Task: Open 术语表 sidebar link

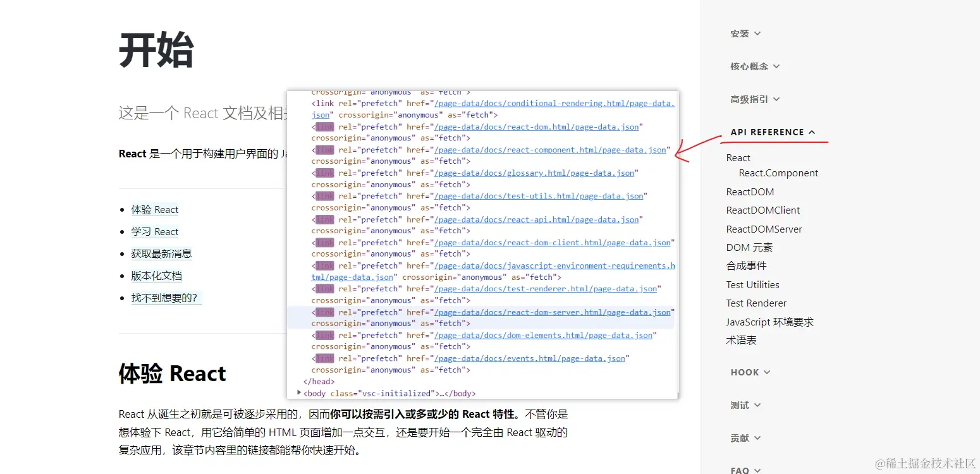Action: tap(741, 341)
